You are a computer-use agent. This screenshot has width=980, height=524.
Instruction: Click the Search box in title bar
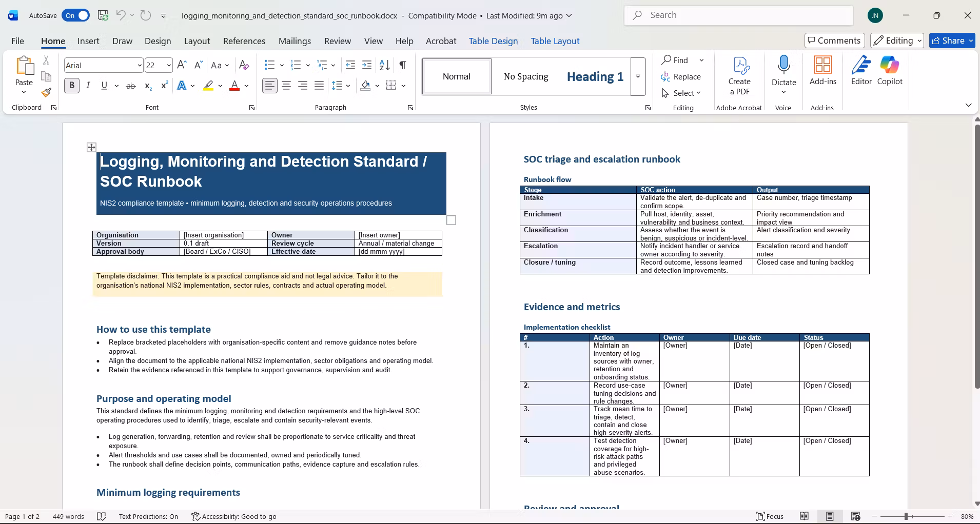coord(739,15)
